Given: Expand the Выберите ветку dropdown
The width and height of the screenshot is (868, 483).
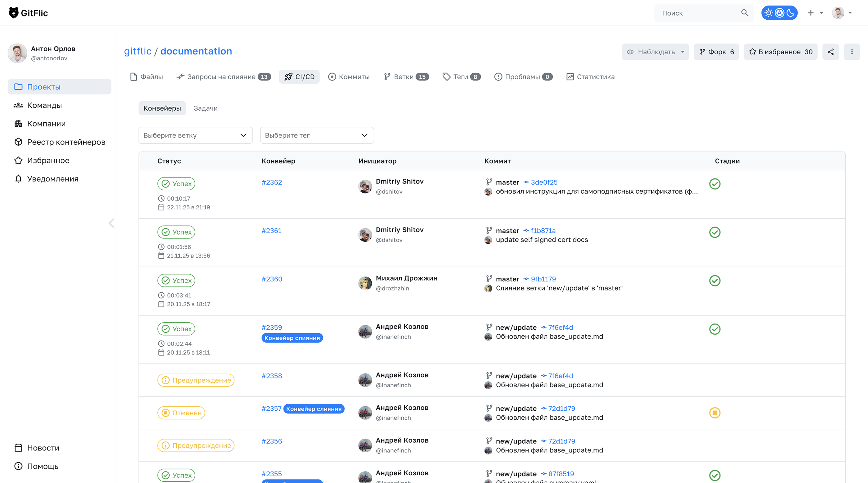Looking at the screenshot, I should click(x=195, y=135).
